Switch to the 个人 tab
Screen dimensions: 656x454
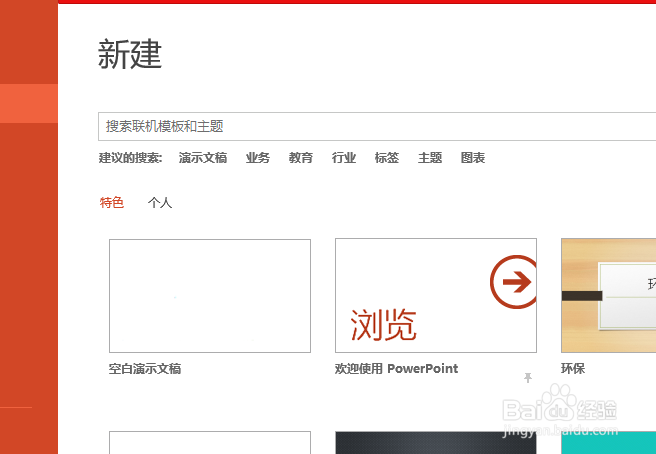[160, 203]
